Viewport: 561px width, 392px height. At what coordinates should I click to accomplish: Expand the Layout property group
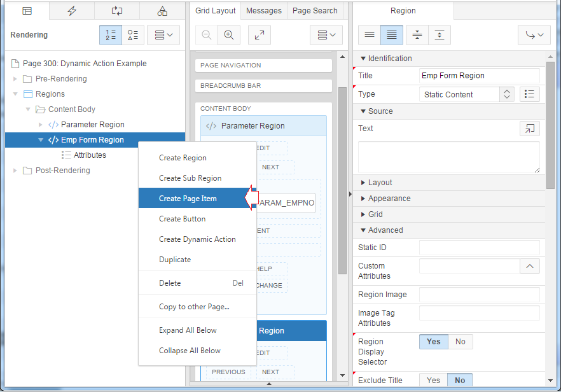[363, 183]
